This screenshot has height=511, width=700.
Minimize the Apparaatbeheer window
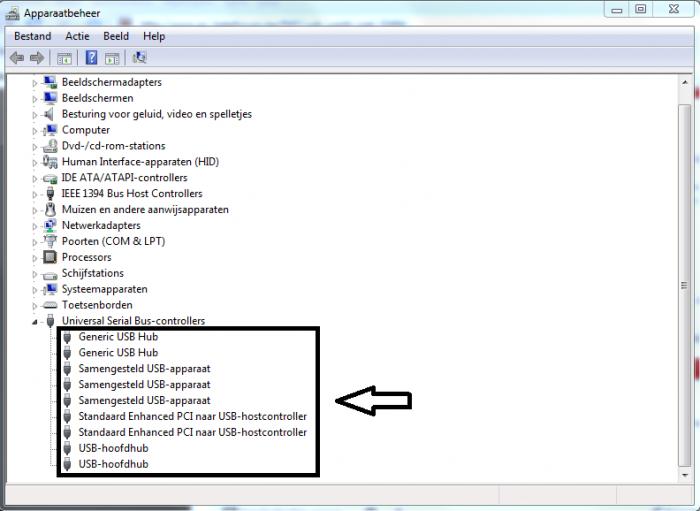[617, 10]
